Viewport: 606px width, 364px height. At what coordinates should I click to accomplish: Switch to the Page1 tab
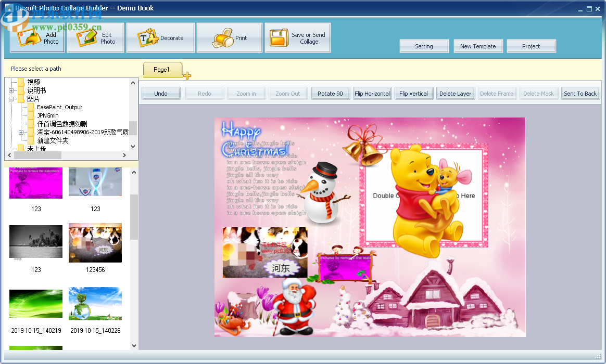(x=162, y=69)
